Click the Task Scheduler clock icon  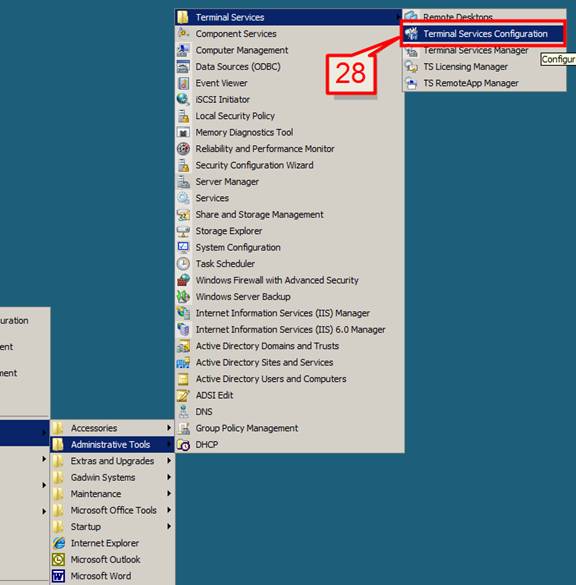183,264
